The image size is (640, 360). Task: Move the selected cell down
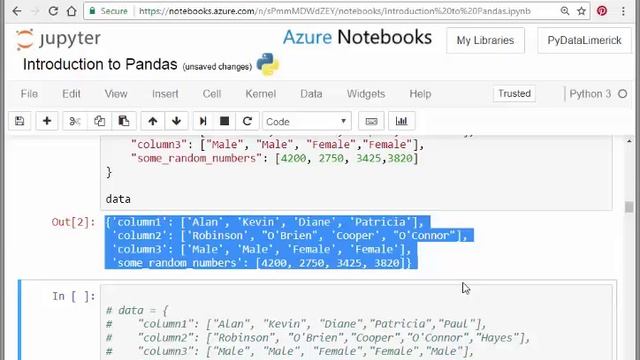[x=176, y=121]
